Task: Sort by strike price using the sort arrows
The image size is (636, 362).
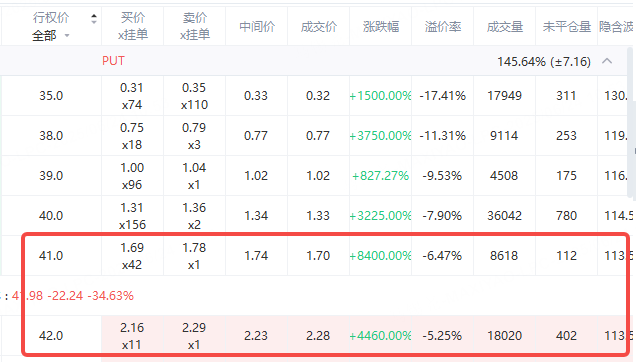Action: coord(94,18)
